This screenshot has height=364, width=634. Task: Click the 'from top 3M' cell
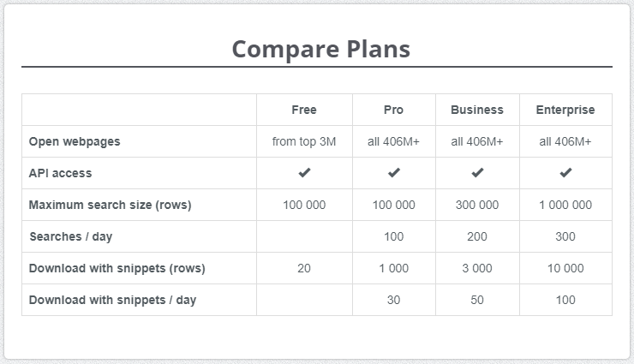304,141
